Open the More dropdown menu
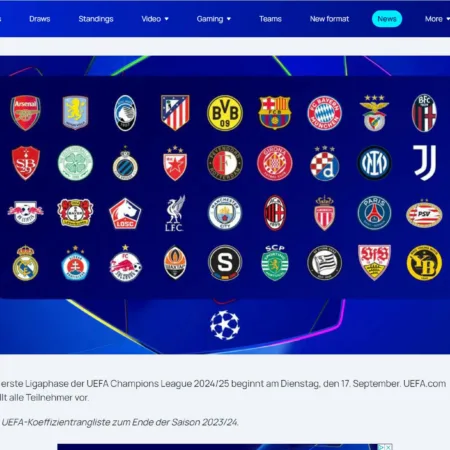Screen dimensions: 450x450 coord(437,19)
